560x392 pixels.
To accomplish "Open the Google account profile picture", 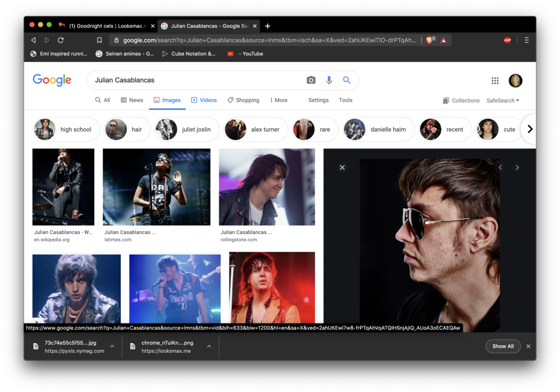I will 515,81.
